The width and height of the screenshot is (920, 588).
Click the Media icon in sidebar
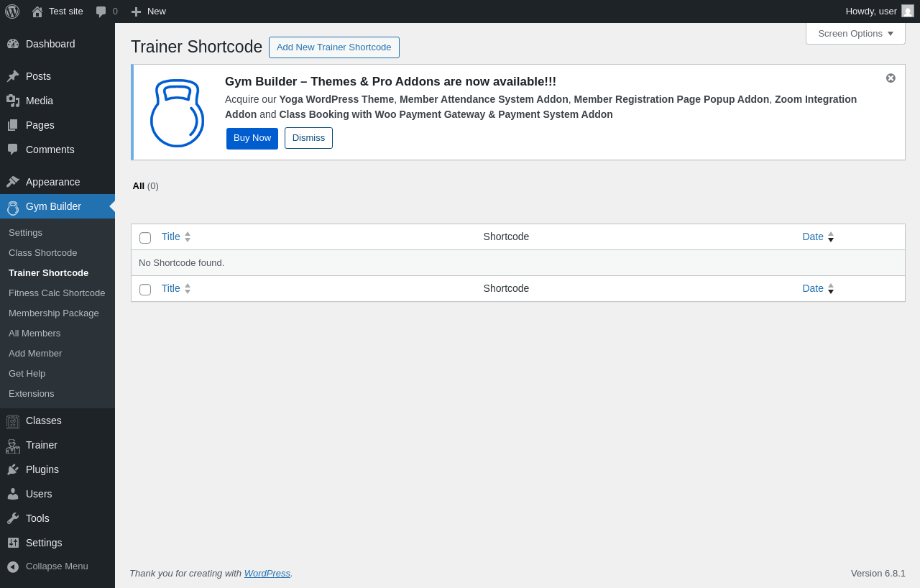click(13, 101)
